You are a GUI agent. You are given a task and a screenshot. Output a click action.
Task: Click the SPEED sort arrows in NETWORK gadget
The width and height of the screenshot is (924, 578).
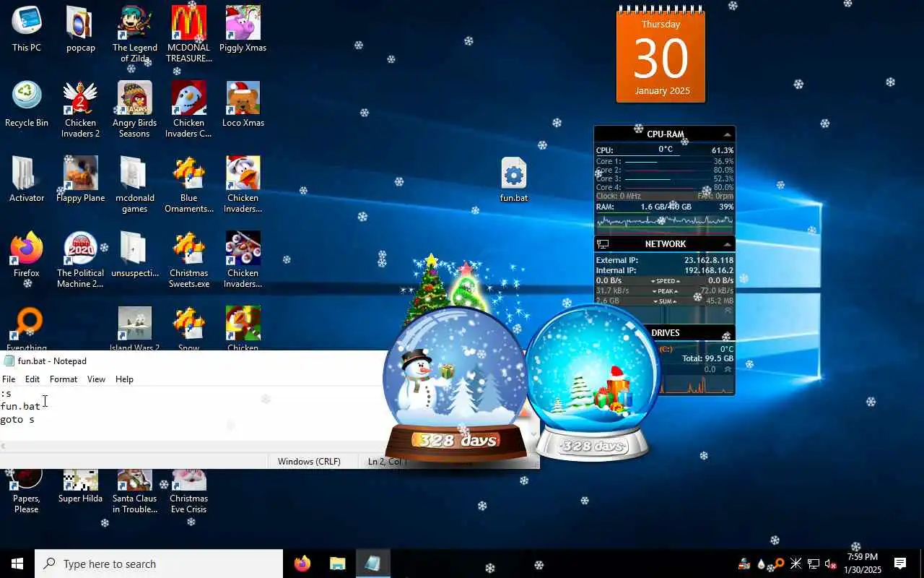click(x=666, y=280)
